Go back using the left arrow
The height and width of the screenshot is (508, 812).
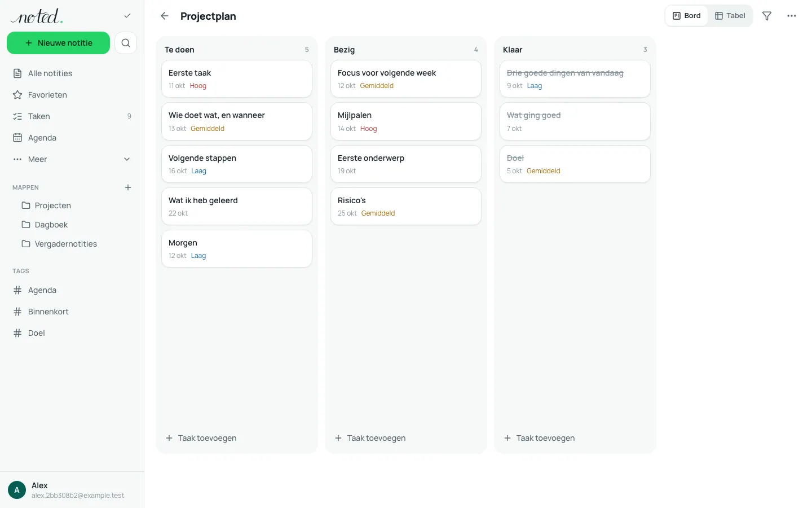point(165,16)
